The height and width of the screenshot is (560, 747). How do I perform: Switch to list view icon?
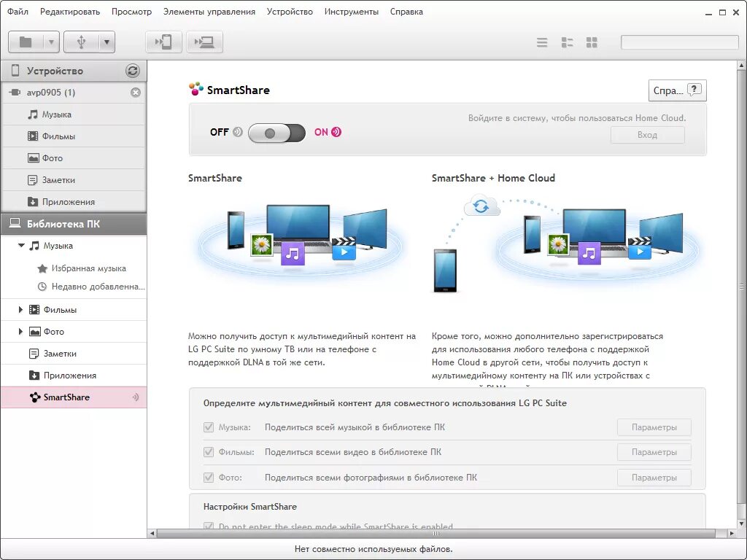point(542,42)
